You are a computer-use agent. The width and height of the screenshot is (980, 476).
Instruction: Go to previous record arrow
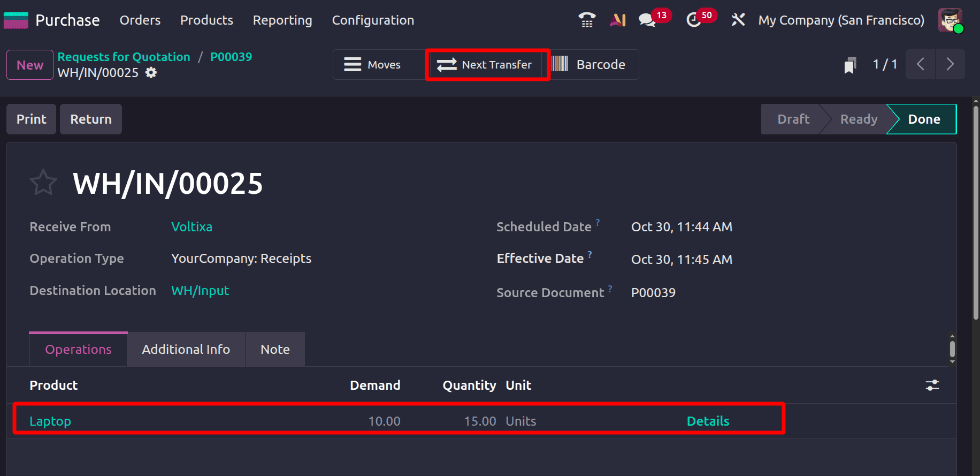point(921,64)
